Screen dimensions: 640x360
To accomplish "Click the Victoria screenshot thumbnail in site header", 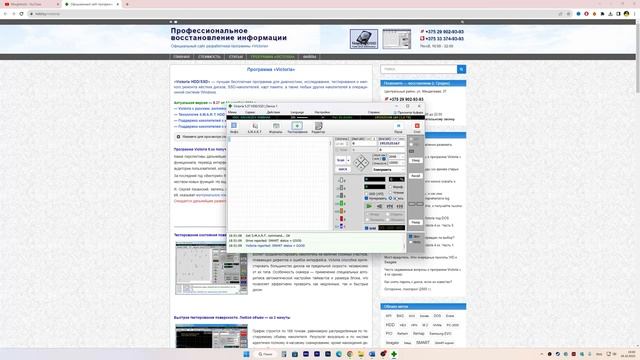I will 397,39.
